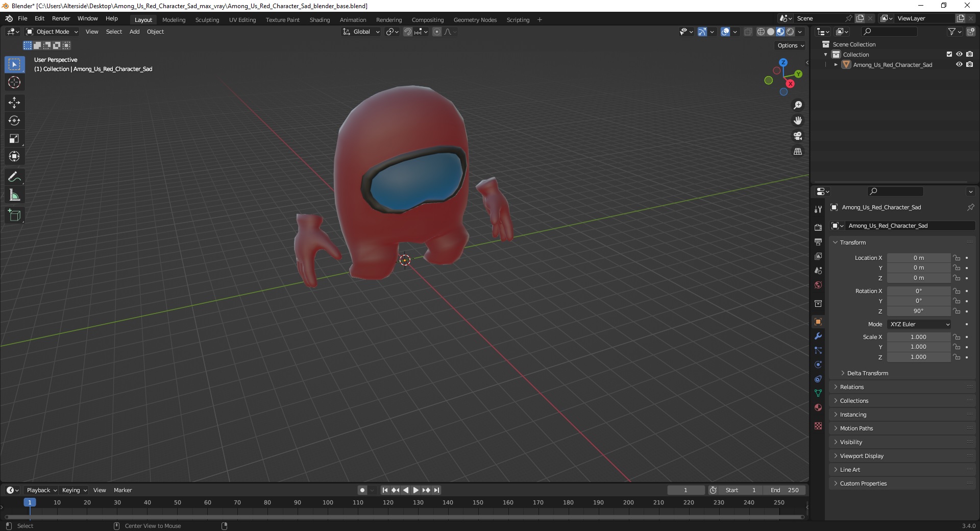Open the Object Mode dropdown
Screen dimensions: 980x531
point(52,32)
